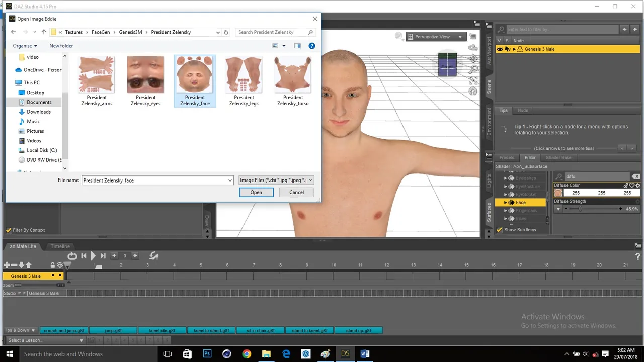Click the aniMate move track down arrow
This screenshot has height=362, width=644.
click(x=21, y=265)
